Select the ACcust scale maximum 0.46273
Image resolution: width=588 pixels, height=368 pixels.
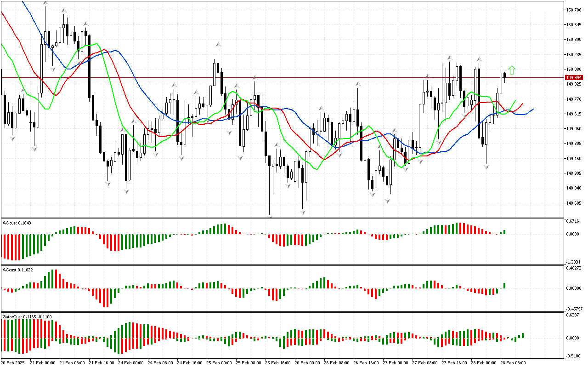click(574, 268)
